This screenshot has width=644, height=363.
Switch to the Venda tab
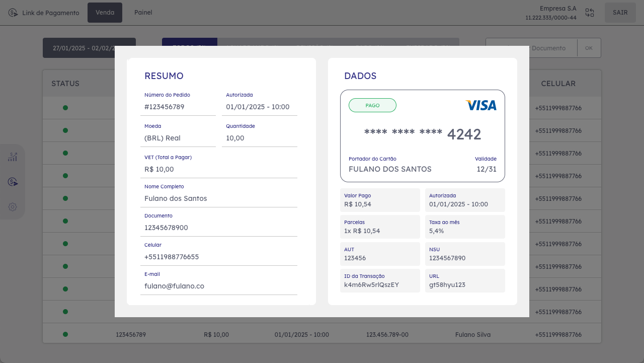pyautogui.click(x=105, y=13)
